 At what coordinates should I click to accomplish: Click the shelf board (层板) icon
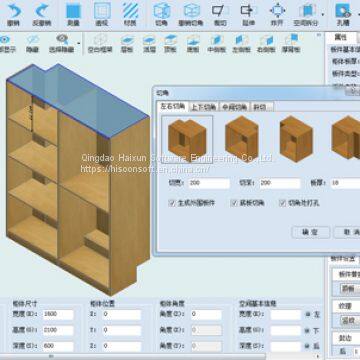click(x=127, y=40)
